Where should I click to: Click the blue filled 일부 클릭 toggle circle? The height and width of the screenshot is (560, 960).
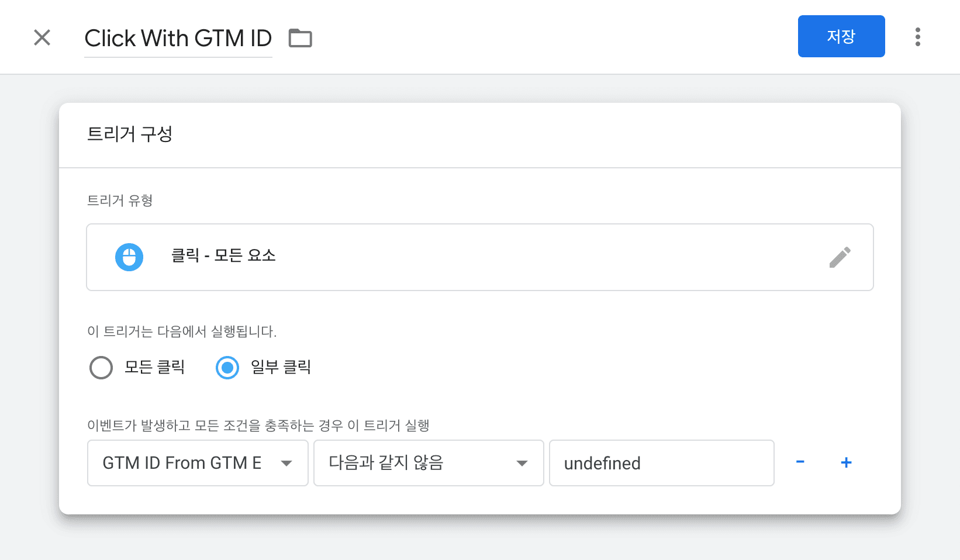click(227, 368)
